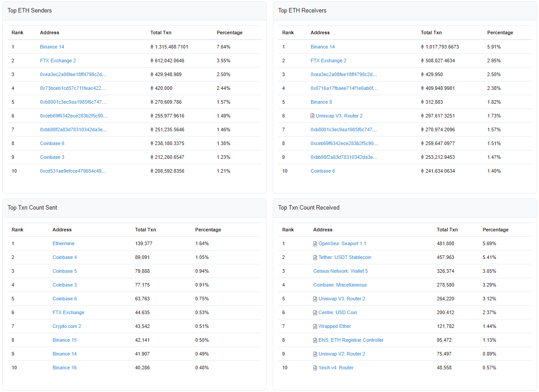The image size is (539, 392).
Task: Open Binance 15 link
Action: pos(65,340)
